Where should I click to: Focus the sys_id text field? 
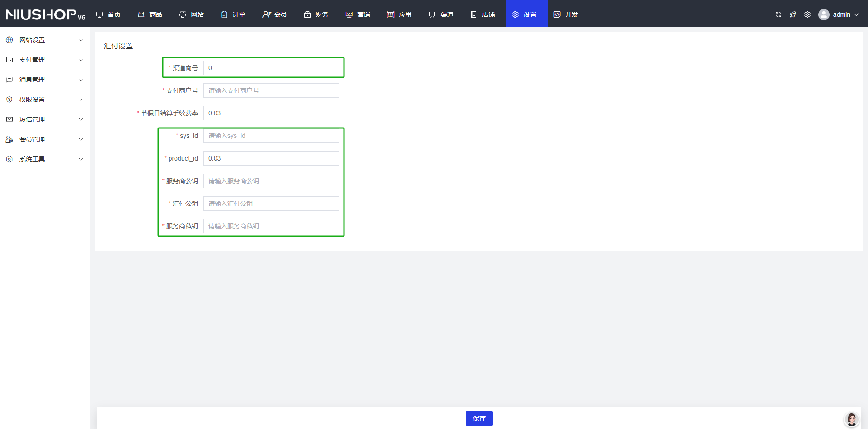pos(271,136)
